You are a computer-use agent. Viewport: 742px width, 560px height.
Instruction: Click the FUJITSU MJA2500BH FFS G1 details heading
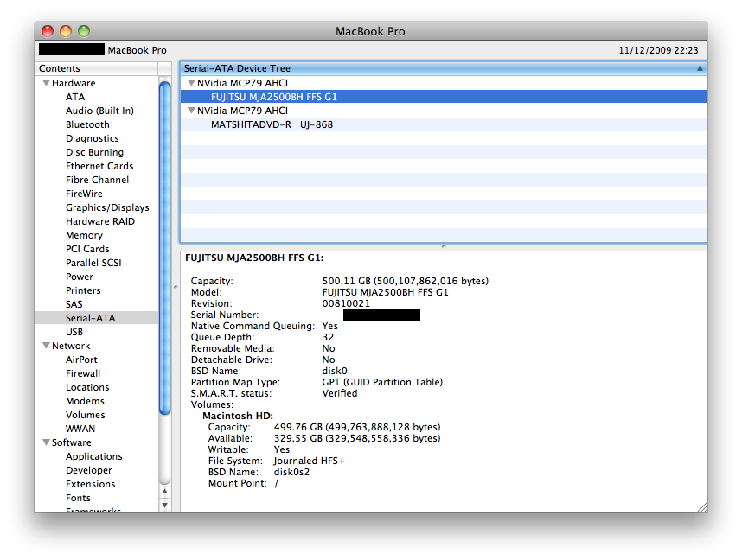coord(254,258)
